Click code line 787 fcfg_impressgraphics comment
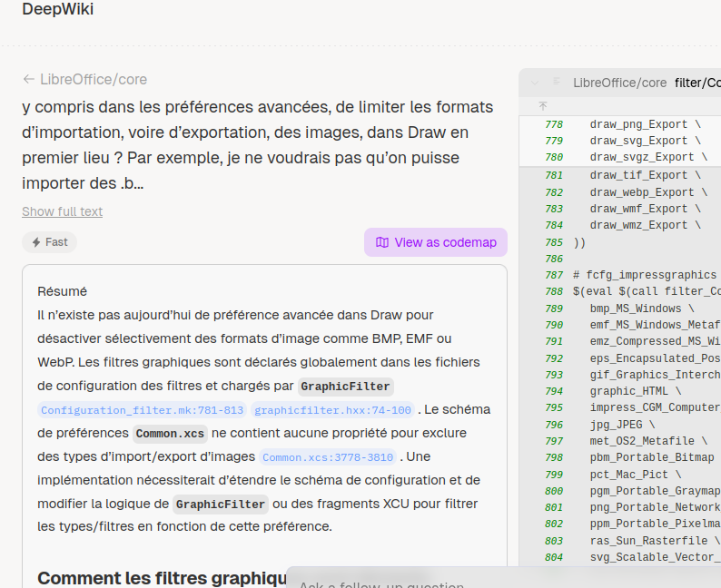This screenshot has width=721, height=588. point(645,275)
